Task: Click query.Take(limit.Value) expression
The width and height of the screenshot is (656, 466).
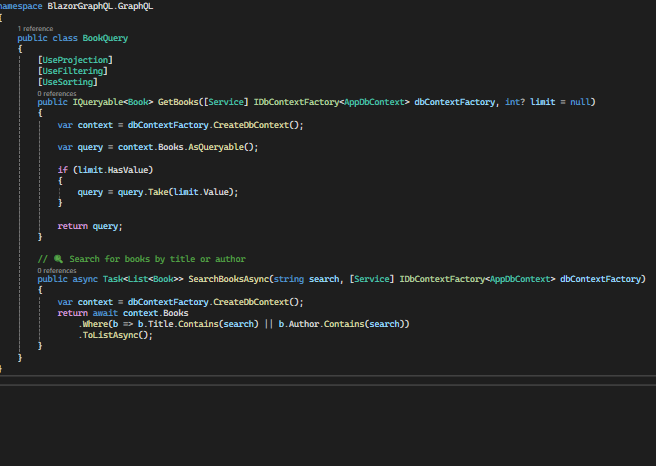Action: pyautogui.click(x=178, y=192)
